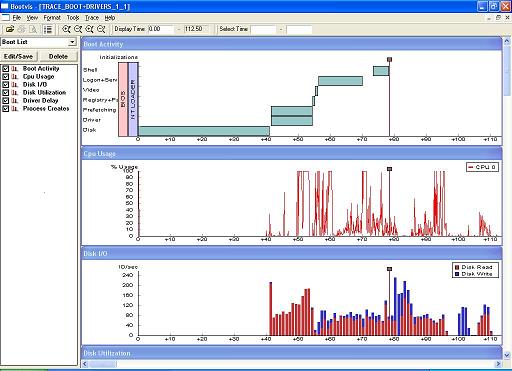This screenshot has height=371, width=512.
Task: Click the Edit/Save button
Action: click(19, 56)
